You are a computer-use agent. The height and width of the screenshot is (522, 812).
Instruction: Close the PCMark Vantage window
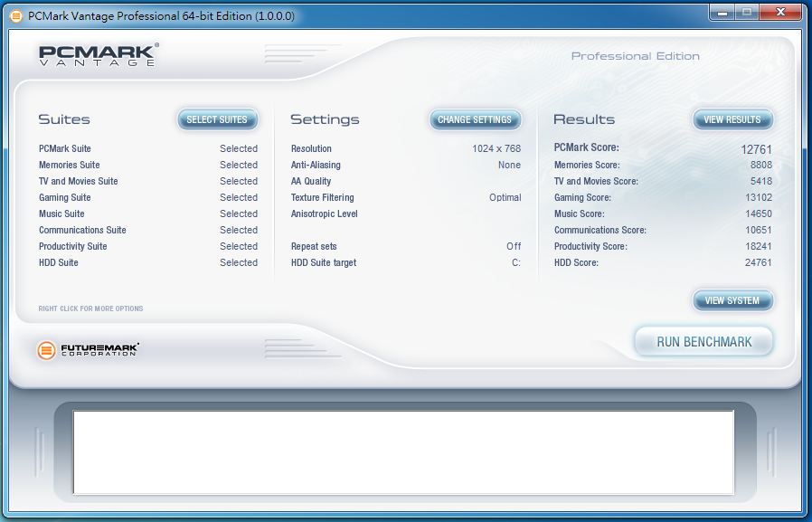[x=780, y=13]
